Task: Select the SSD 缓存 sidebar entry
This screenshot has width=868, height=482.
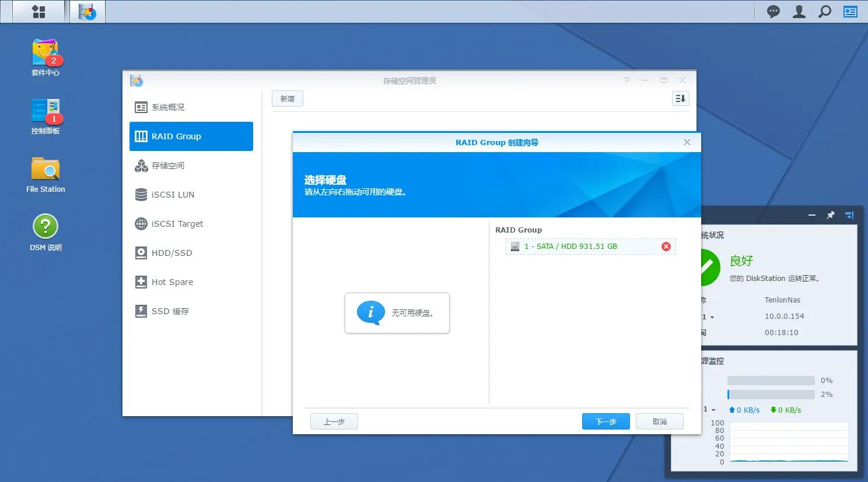Action: [170, 311]
